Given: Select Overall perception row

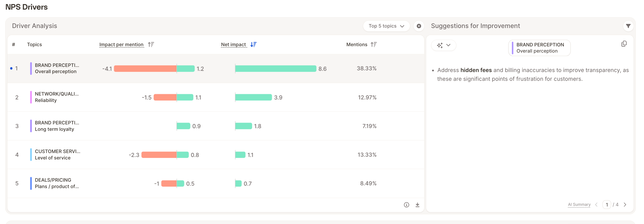Looking at the screenshot, I should [x=216, y=69].
